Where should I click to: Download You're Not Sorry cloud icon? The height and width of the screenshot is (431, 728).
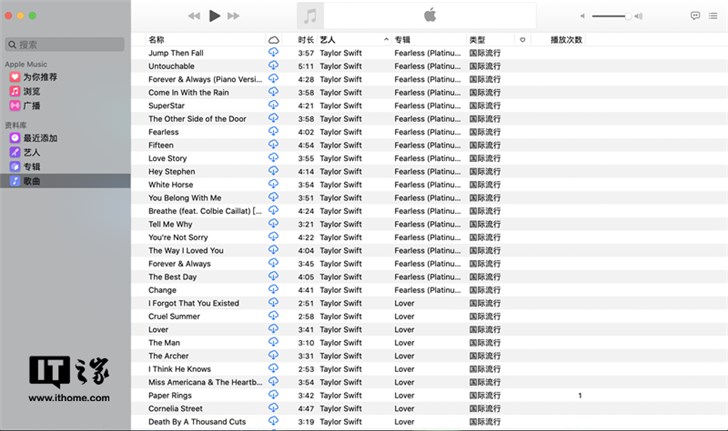273,236
